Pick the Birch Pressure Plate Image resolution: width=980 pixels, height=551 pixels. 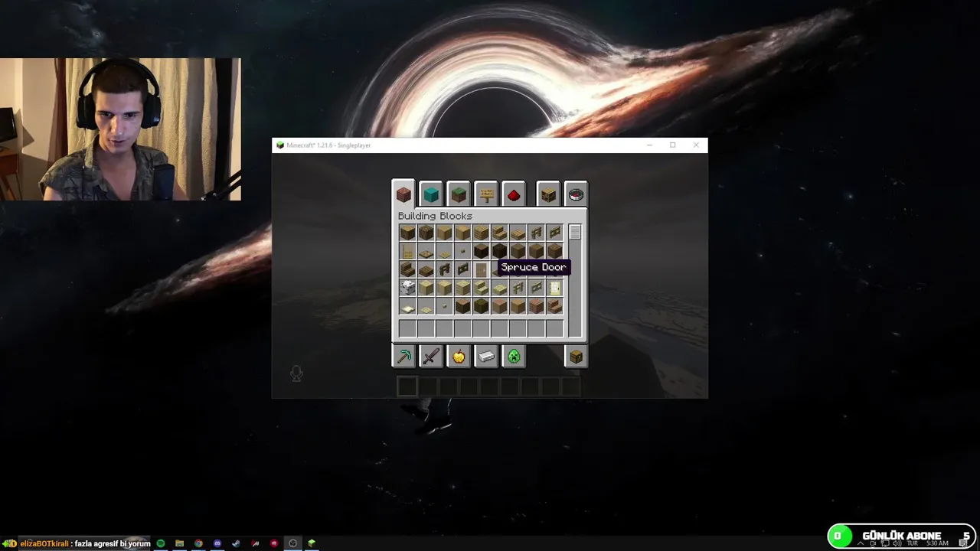click(x=426, y=306)
